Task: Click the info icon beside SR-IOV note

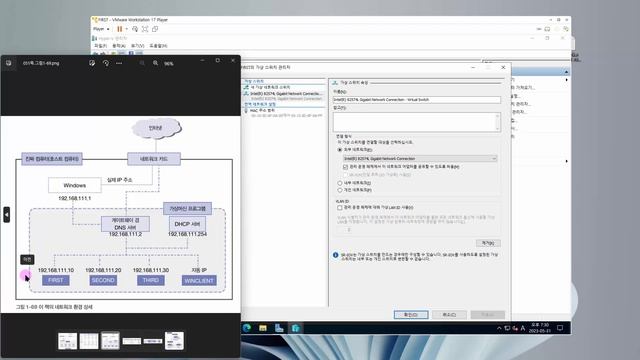Action: pos(336,255)
